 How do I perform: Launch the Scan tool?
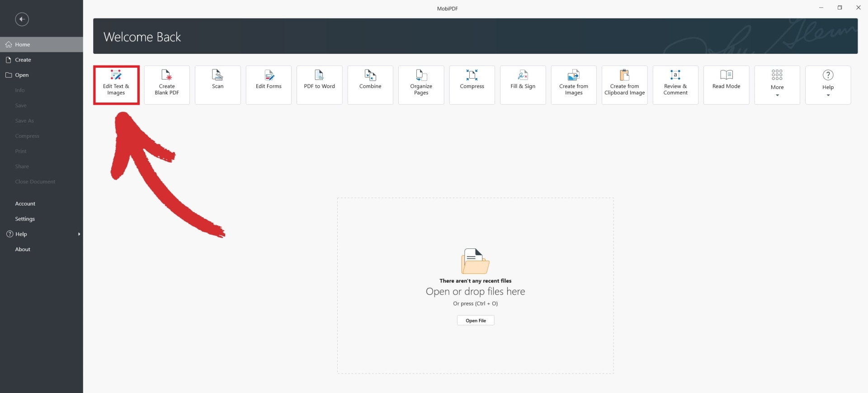tap(217, 84)
